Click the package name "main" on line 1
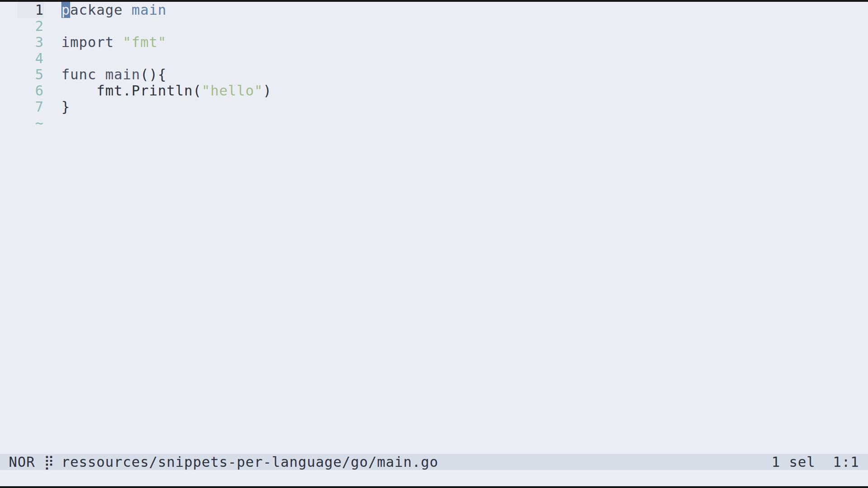Screen dimensions: 868x488 [149, 10]
